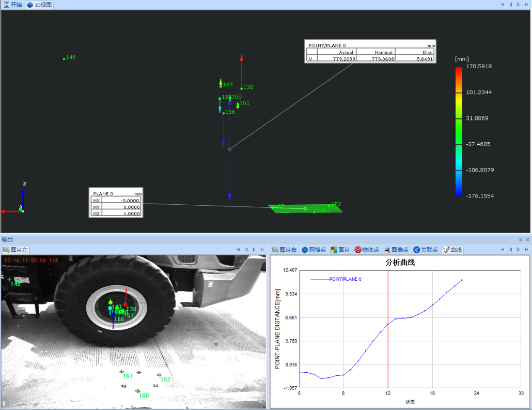This screenshot has height=410, width=532.
Task: Jump to first tab in 图片左 panel bar
Action: pyautogui.click(x=238, y=249)
